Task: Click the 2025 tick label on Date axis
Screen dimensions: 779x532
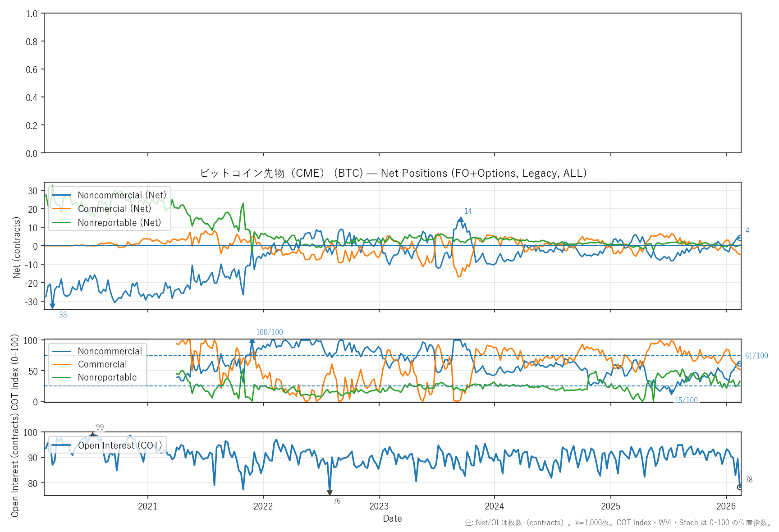Action: pos(610,506)
